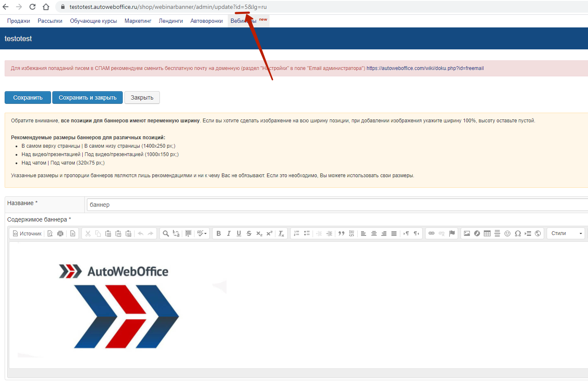Open the Маркетинг menu
The height and width of the screenshot is (384, 588).
(138, 21)
